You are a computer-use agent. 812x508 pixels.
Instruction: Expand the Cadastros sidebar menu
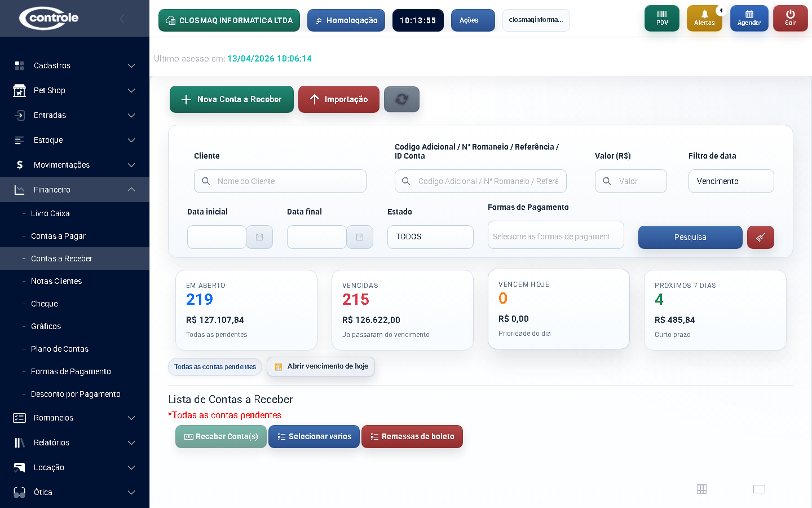pos(74,65)
